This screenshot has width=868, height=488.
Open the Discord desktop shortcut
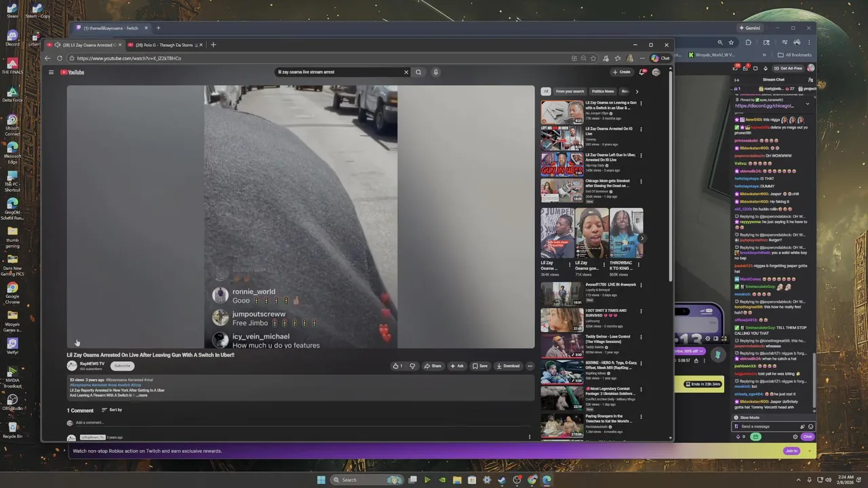12,38
